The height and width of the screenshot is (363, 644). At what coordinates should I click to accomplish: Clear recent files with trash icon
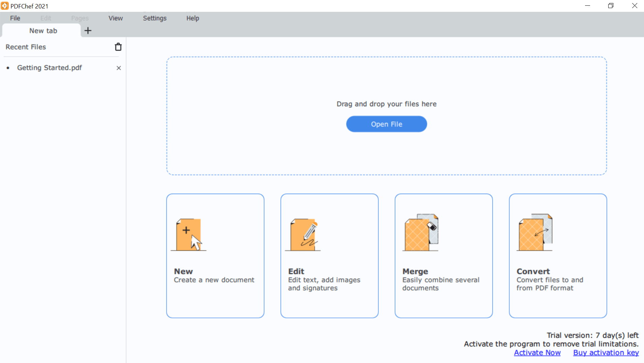[x=118, y=47]
